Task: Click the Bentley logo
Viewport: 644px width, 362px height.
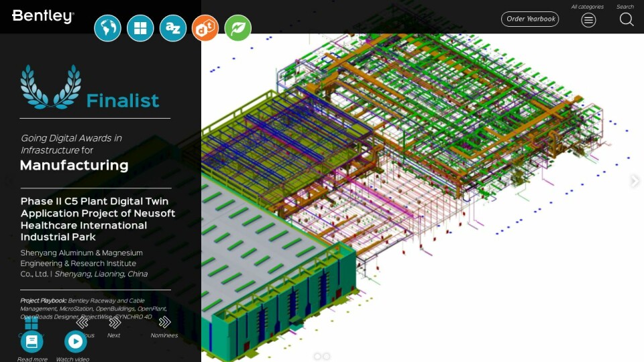Action: 43,17
